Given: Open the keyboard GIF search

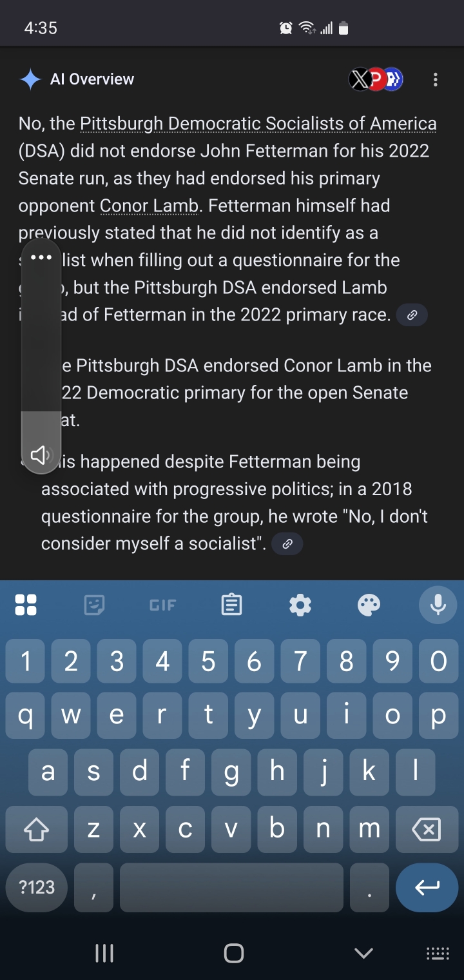Looking at the screenshot, I should click(162, 605).
